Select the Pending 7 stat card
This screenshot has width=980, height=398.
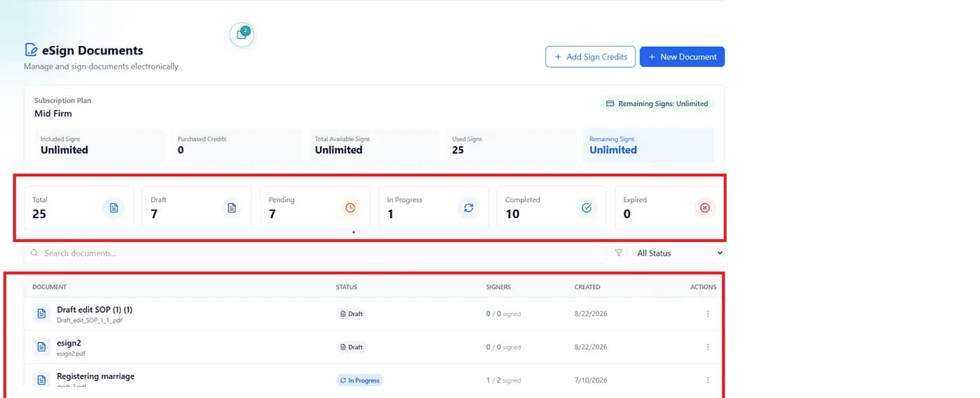pyautogui.click(x=315, y=208)
